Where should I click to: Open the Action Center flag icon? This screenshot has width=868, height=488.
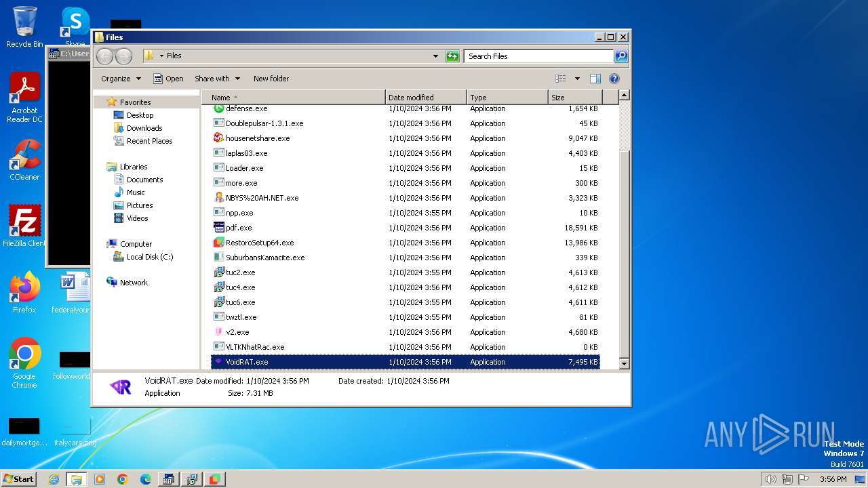click(x=803, y=479)
